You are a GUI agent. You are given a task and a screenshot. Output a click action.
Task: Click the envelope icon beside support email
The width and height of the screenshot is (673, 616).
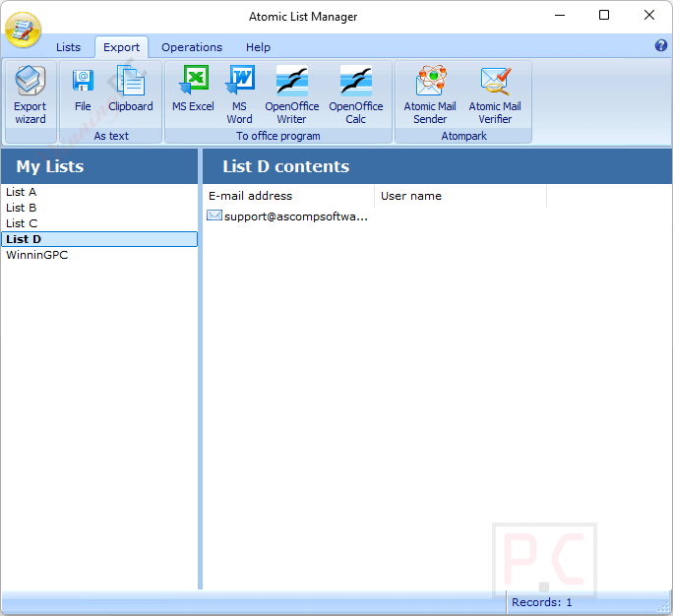coord(214,216)
